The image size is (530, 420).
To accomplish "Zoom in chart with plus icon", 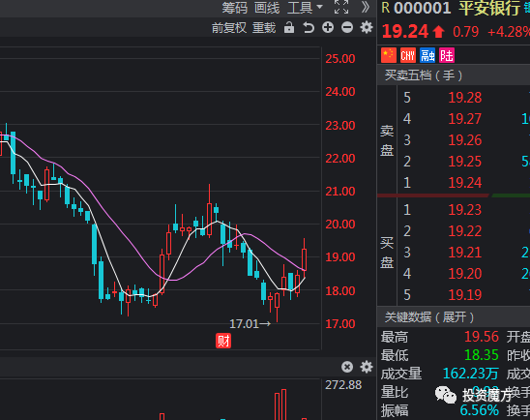I will (x=328, y=27).
